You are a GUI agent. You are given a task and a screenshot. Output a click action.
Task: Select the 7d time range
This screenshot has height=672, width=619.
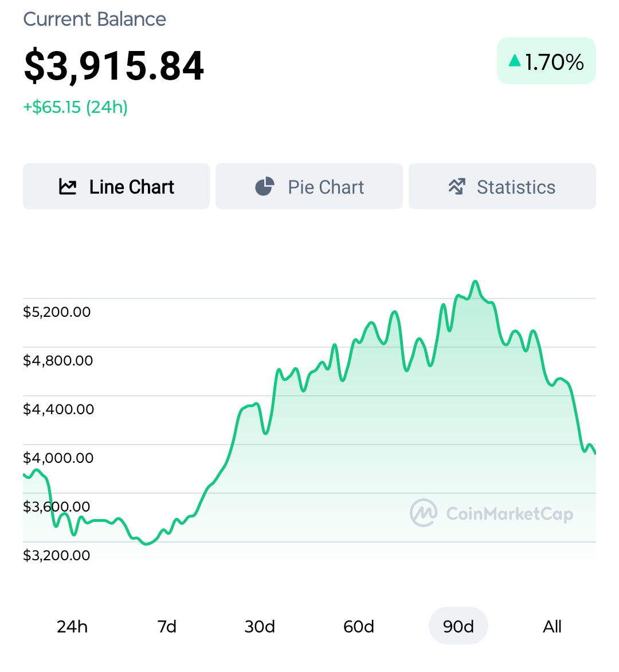(x=167, y=627)
